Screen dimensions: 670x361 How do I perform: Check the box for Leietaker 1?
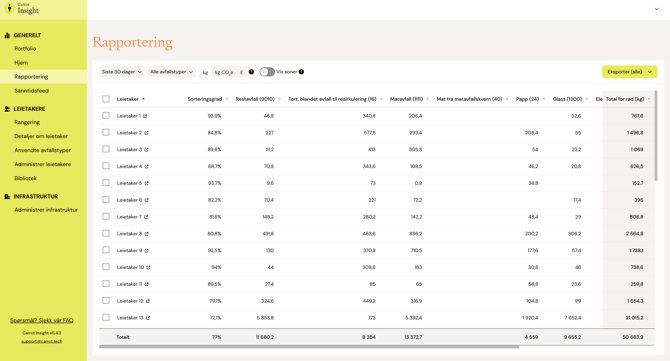point(106,116)
